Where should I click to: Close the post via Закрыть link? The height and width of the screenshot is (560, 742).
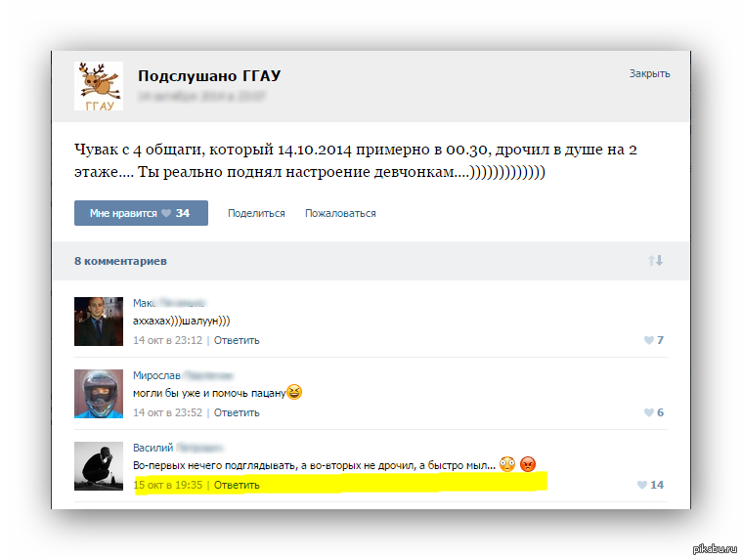pyautogui.click(x=649, y=73)
